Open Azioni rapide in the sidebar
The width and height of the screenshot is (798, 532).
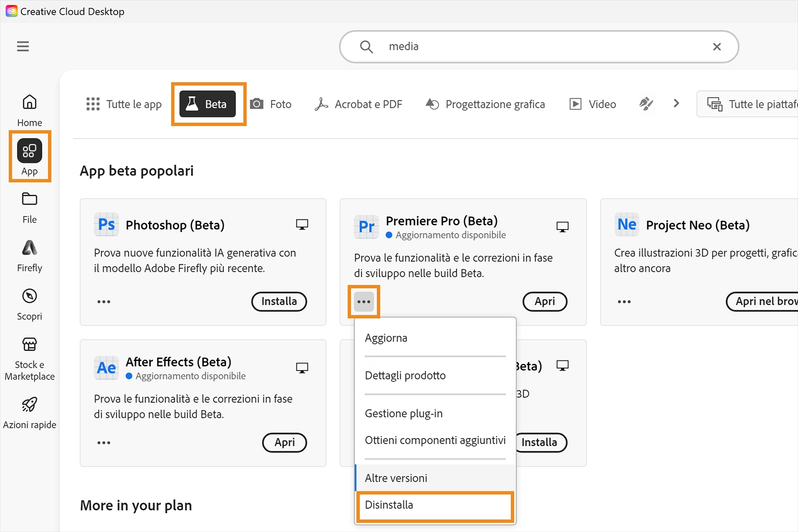tap(29, 413)
